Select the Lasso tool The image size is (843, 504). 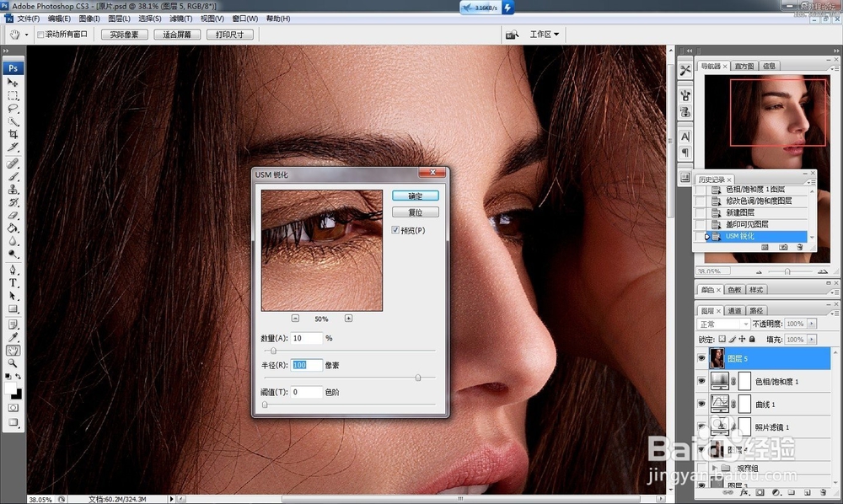(13, 108)
